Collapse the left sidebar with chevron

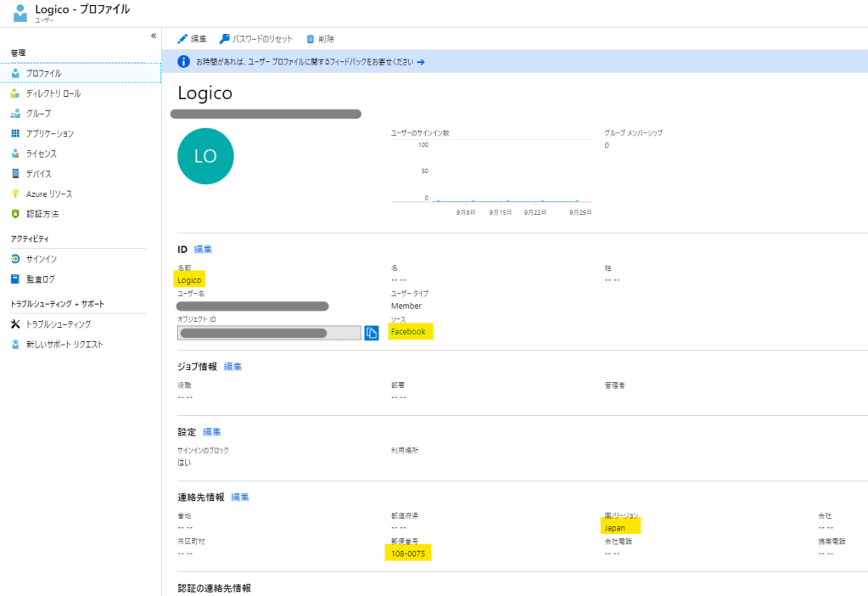(x=154, y=36)
